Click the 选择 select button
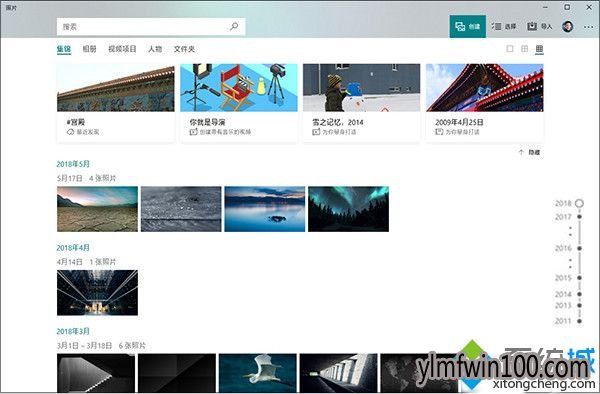600x394 pixels. coord(504,26)
